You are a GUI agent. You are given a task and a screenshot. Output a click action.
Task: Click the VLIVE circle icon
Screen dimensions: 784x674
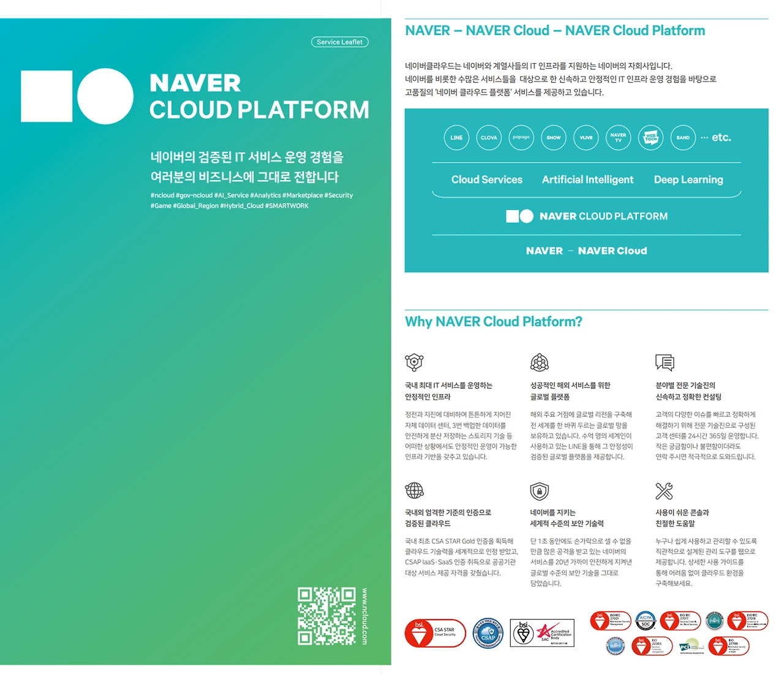586,138
